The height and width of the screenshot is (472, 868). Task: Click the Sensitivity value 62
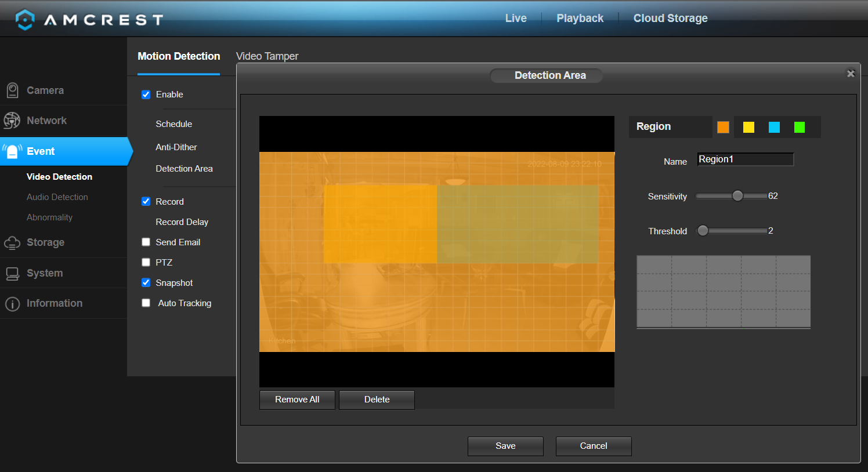click(x=773, y=196)
